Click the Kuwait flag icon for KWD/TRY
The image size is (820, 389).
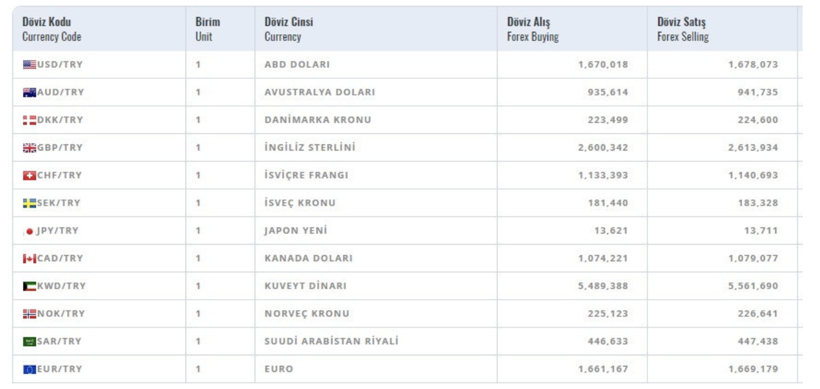pyautogui.click(x=29, y=287)
